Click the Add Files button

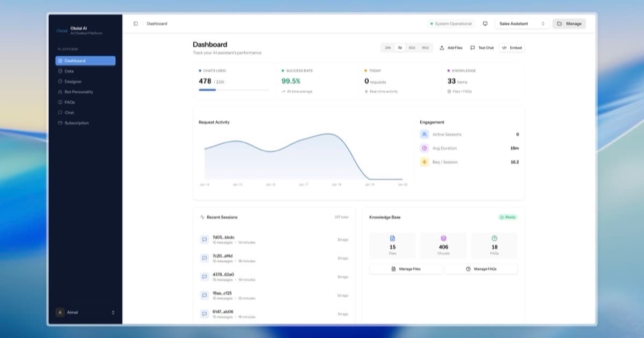[x=451, y=48]
